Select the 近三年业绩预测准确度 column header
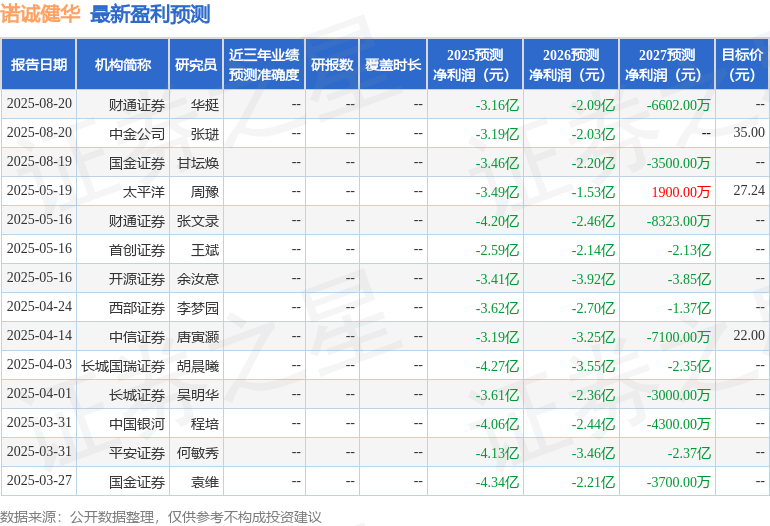This screenshot has width=770, height=526. (x=264, y=64)
